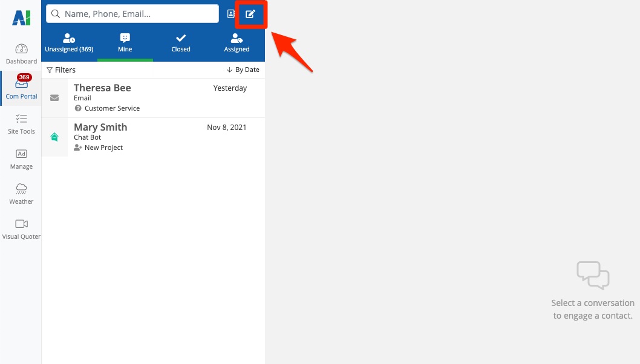
Task: Open Site Tools in sidebar
Action: tap(21, 123)
